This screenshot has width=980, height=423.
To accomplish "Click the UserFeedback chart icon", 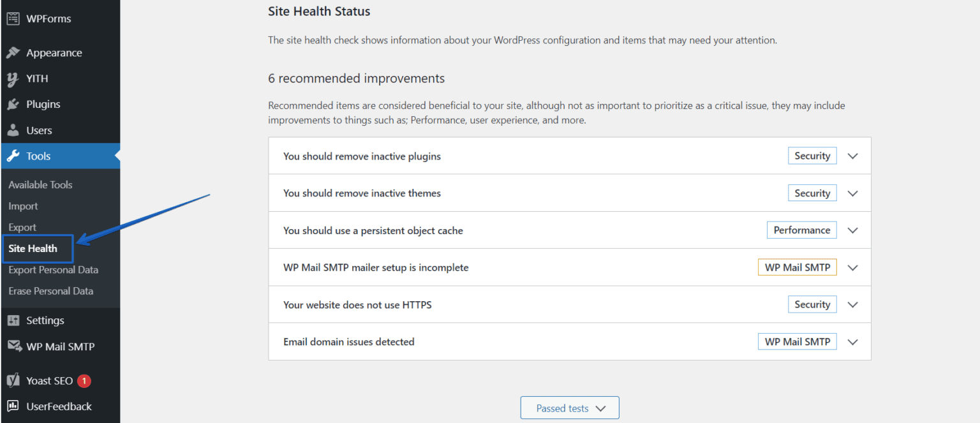I will [x=13, y=406].
